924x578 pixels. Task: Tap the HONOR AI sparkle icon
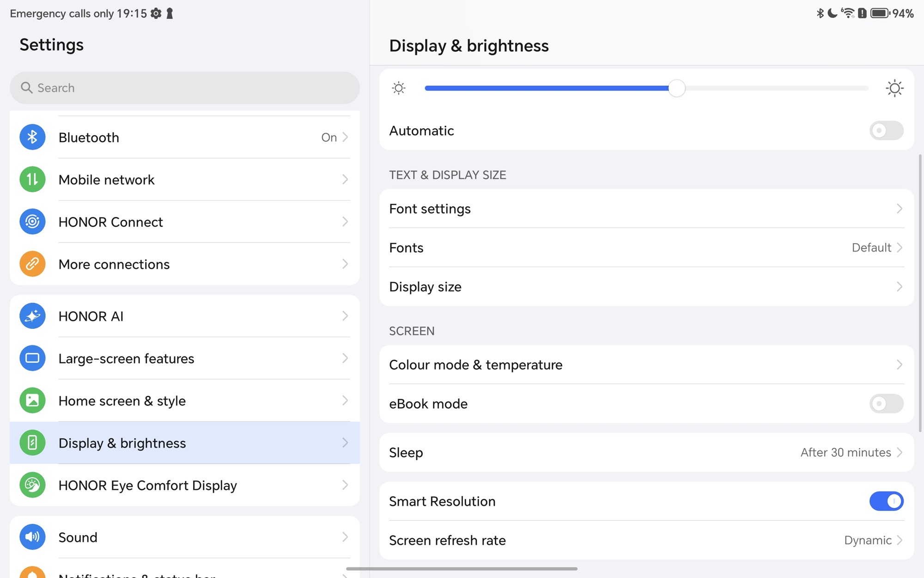pos(32,316)
